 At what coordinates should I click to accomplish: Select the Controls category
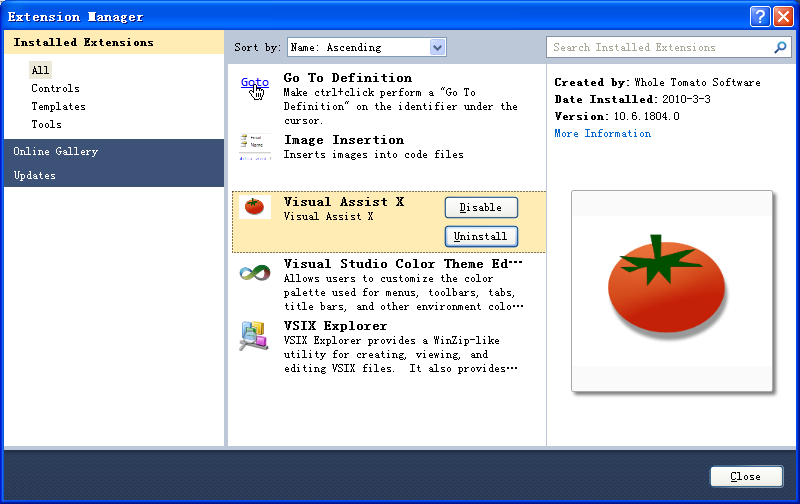pyautogui.click(x=55, y=88)
